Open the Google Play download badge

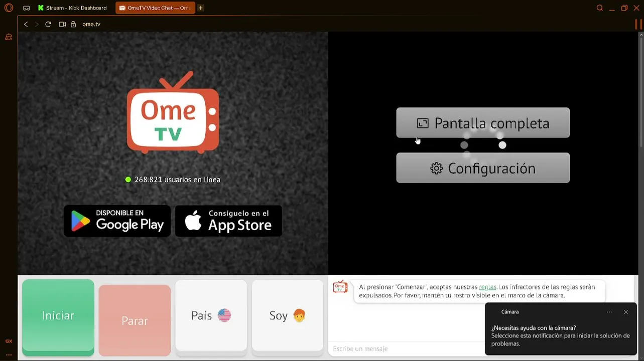(117, 221)
